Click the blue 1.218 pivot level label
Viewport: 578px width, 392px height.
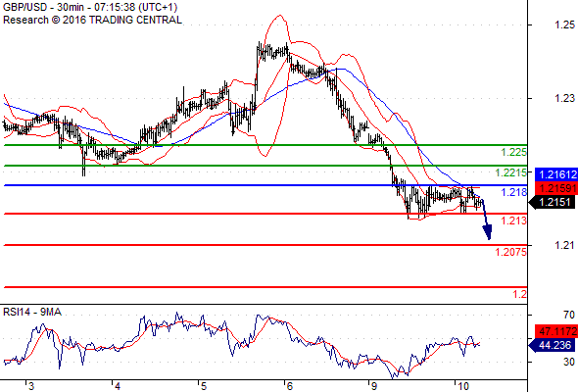pos(514,192)
